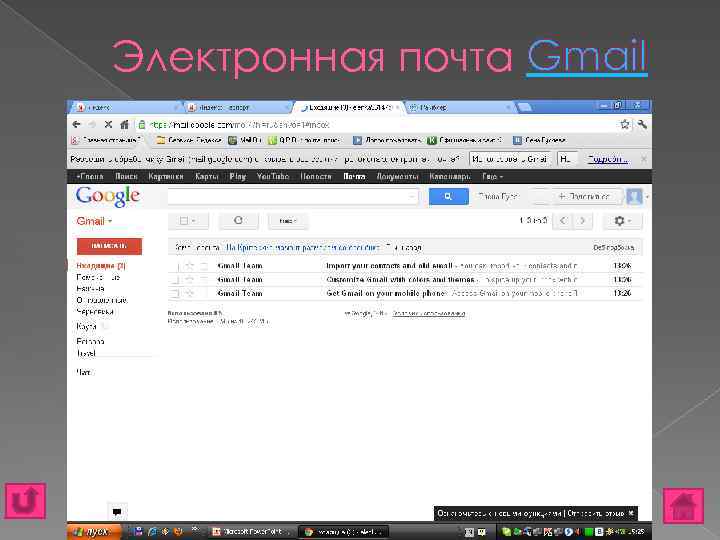Go back with the browser back arrow
720x540 pixels.
77,124
